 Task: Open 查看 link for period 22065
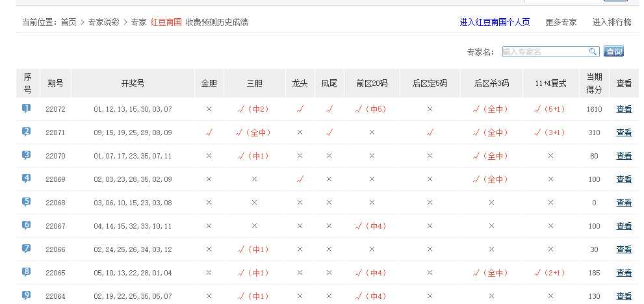click(624, 273)
